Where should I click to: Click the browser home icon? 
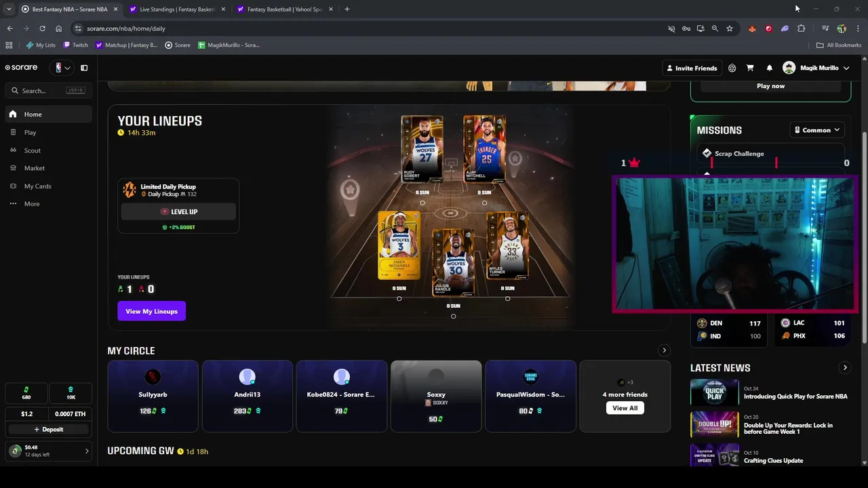pyautogui.click(x=58, y=28)
